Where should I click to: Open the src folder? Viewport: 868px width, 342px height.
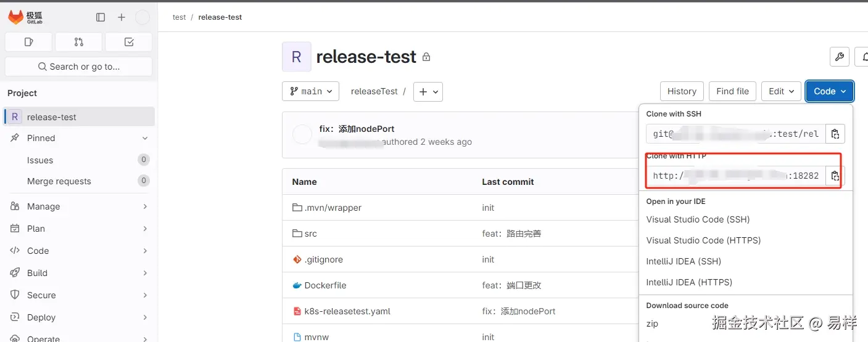[311, 234]
